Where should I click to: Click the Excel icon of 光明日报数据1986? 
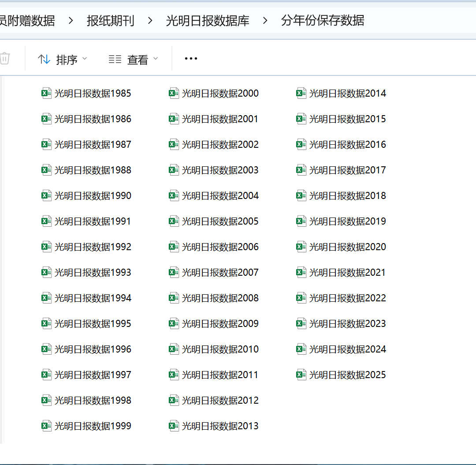(x=46, y=119)
